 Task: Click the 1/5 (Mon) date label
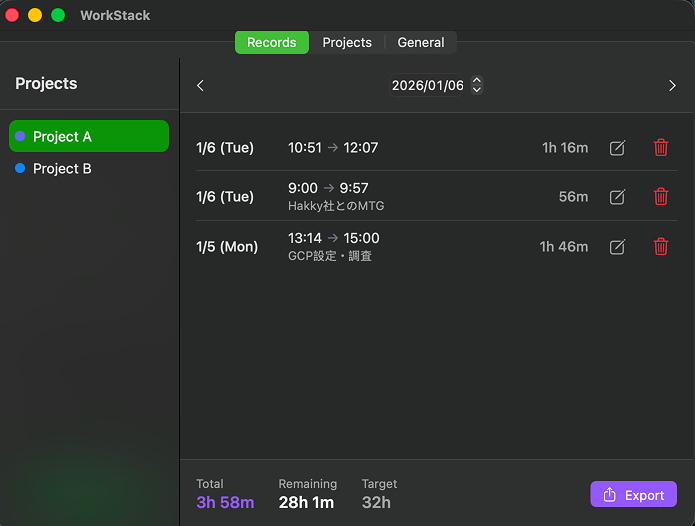[227, 246]
